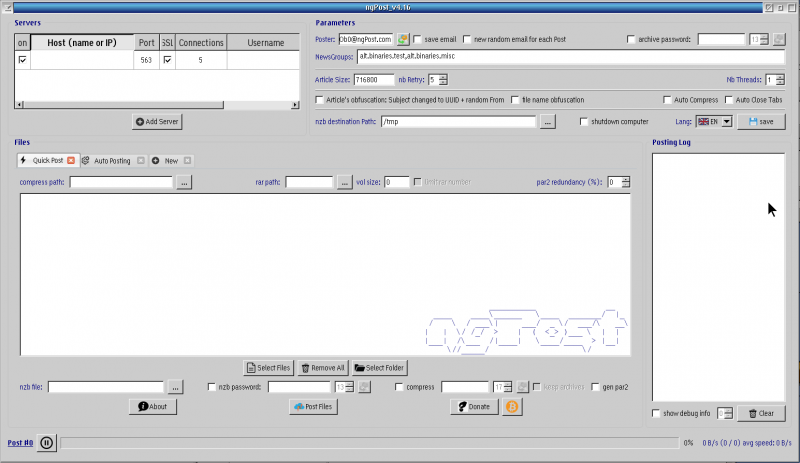Image resolution: width=800 pixels, height=463 pixels.
Task: Save parameters with the save button
Action: 760,121
